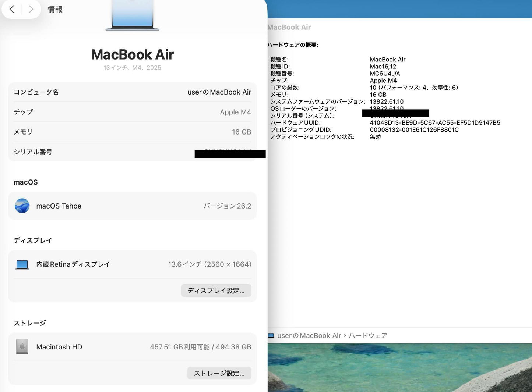Click the 'MacBook Air' heading in the System Information window
532x392 pixels.
[289, 27]
